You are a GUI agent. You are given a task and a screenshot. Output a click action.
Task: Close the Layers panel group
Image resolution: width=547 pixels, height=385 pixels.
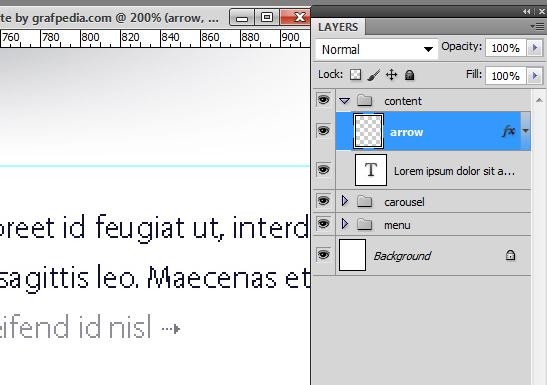pos(542,12)
